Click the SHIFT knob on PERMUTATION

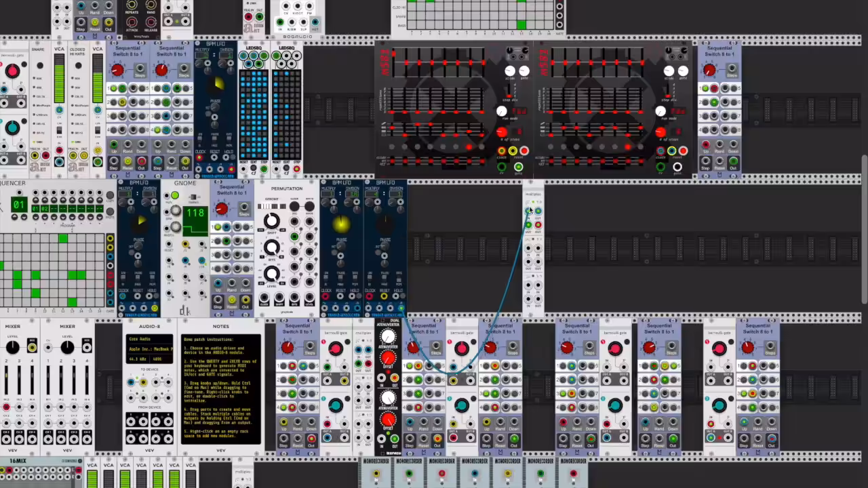(x=271, y=221)
